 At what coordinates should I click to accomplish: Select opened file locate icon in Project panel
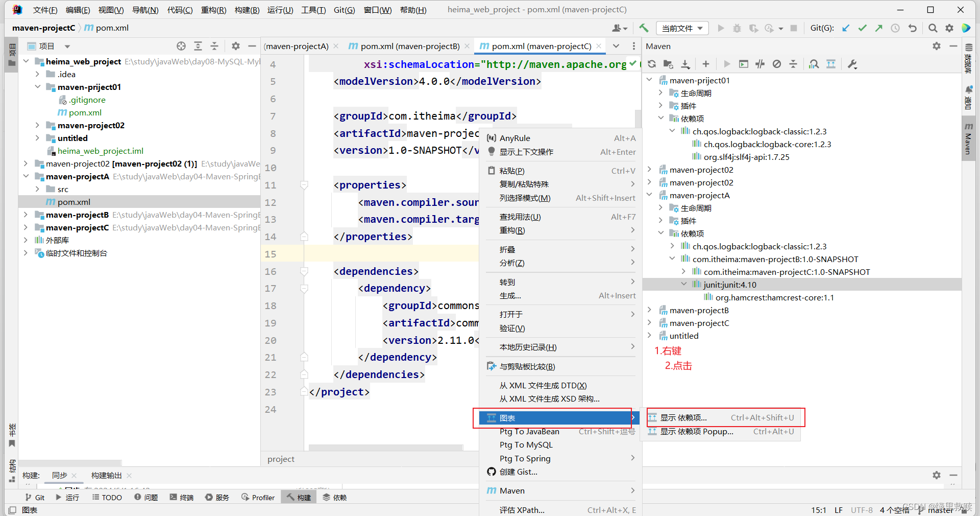click(181, 46)
